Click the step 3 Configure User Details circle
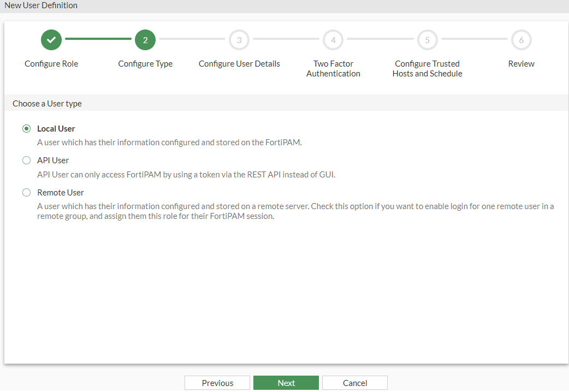This screenshot has height=392, width=569. (x=239, y=39)
